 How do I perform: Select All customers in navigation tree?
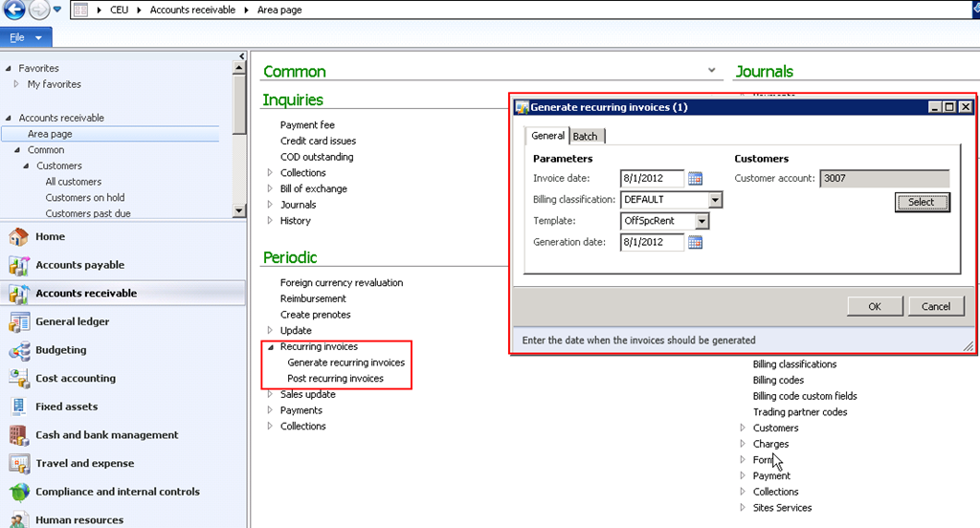click(73, 182)
